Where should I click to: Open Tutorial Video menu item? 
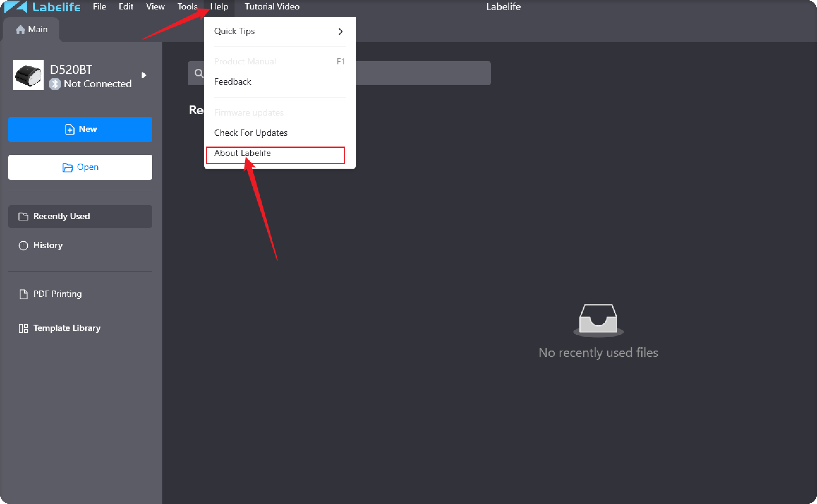272,7
